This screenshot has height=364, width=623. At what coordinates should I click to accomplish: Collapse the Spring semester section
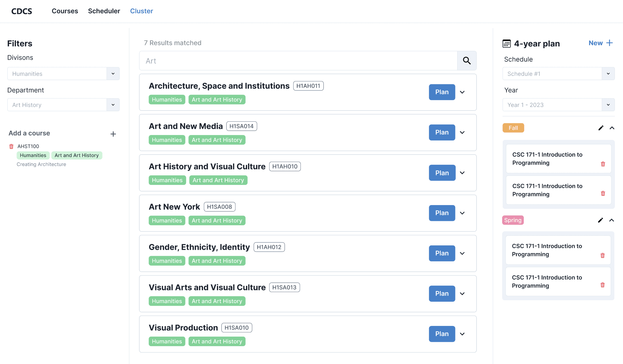point(611,220)
